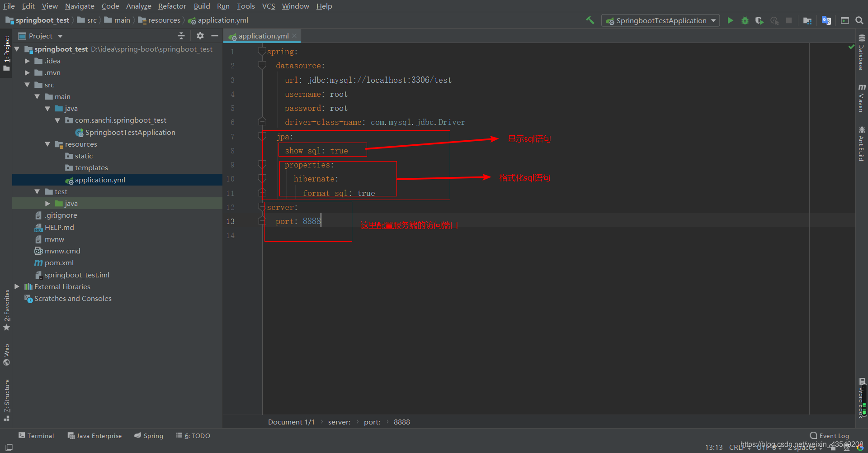Toggle the Z: Structure side tab
The height and width of the screenshot is (453, 868).
(x=6, y=400)
